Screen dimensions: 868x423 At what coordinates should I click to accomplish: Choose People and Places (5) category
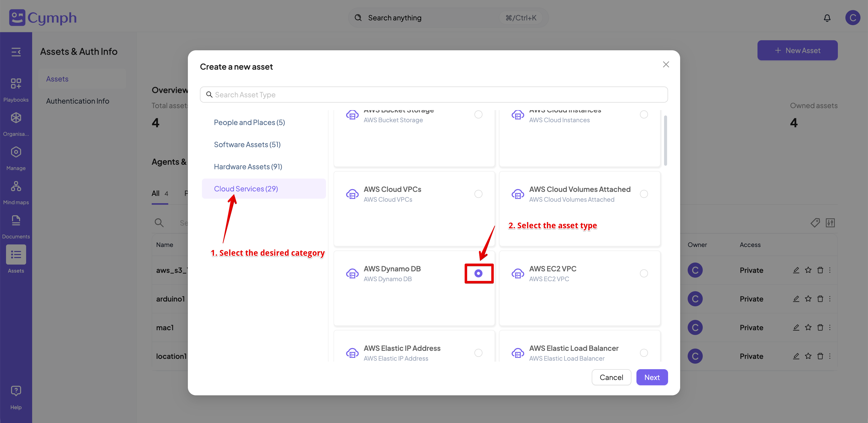tap(249, 122)
